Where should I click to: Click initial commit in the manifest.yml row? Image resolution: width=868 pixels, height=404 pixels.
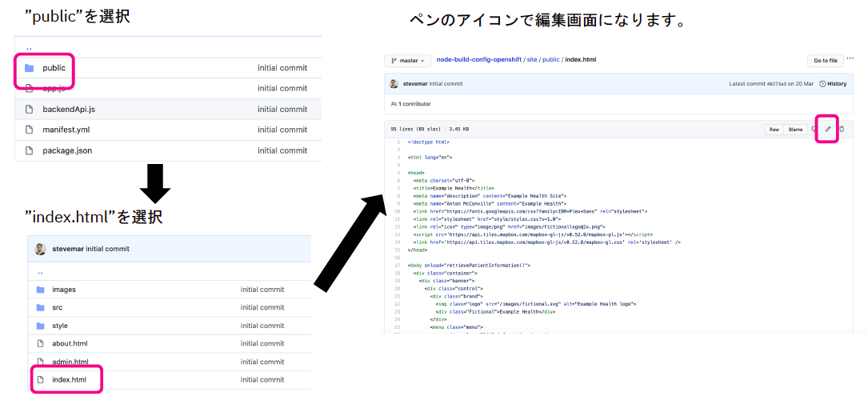(x=282, y=130)
